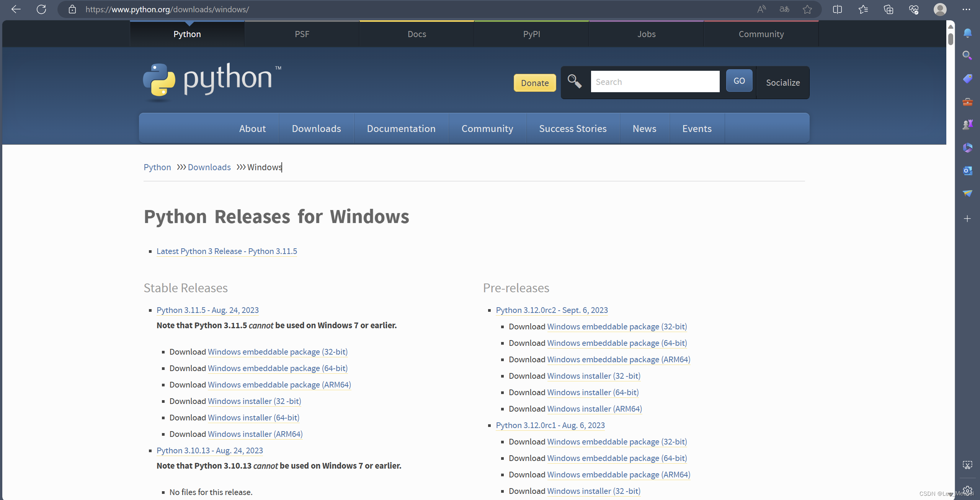The image size is (980, 500).
Task: Click the browser back arrow
Action: pyautogui.click(x=16, y=9)
